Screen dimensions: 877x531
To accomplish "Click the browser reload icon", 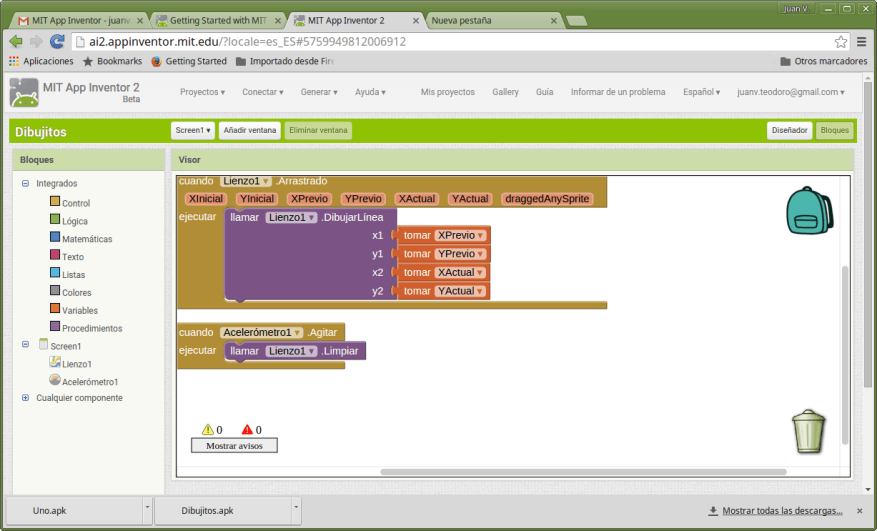I will (x=57, y=42).
